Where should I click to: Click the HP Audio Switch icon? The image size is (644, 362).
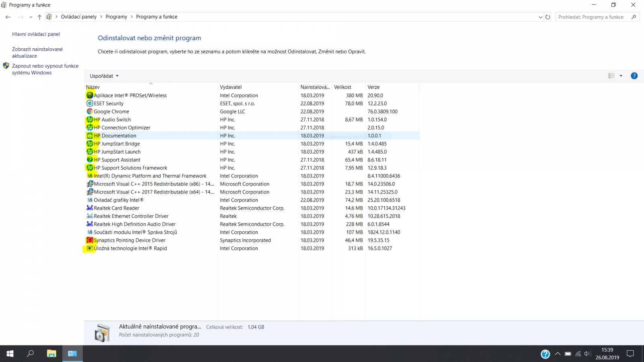pyautogui.click(x=90, y=119)
